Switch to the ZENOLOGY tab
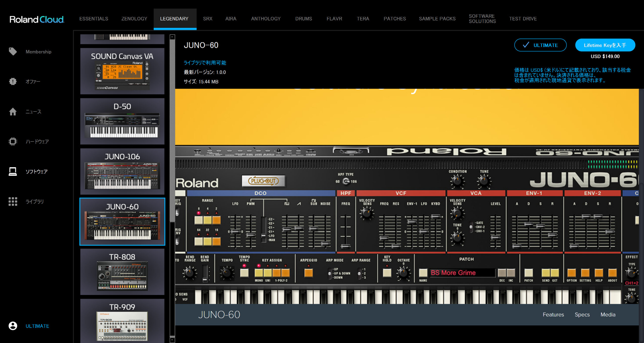This screenshot has height=343, width=644. (134, 19)
